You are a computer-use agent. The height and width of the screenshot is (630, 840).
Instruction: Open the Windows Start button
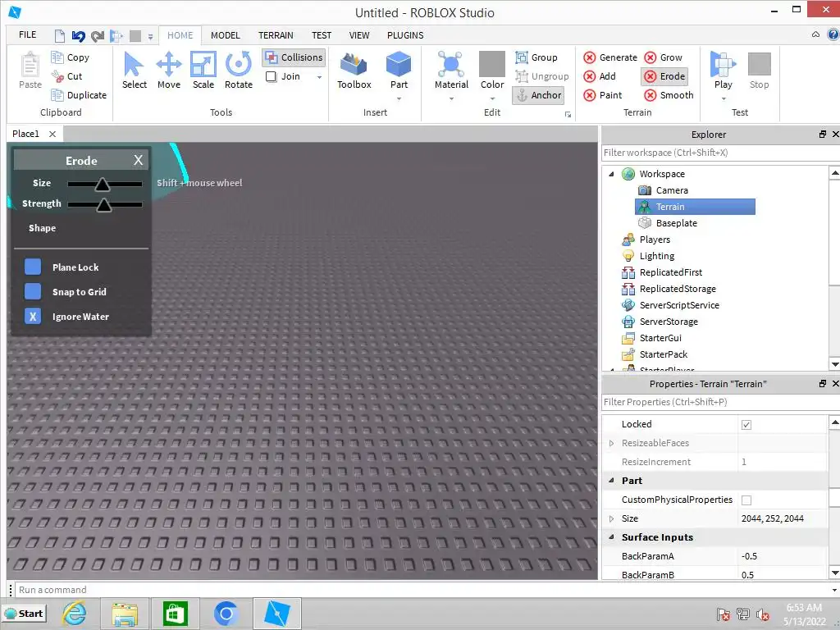(25, 614)
